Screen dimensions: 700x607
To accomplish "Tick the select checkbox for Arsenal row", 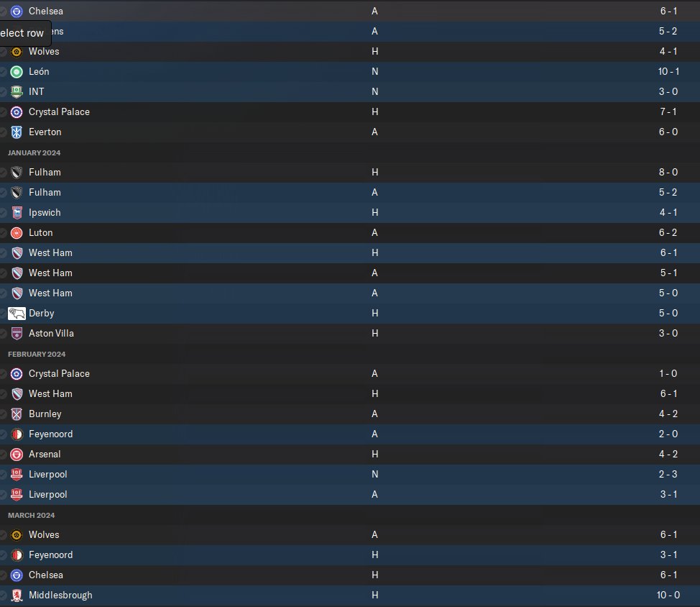I will (x=3, y=455).
